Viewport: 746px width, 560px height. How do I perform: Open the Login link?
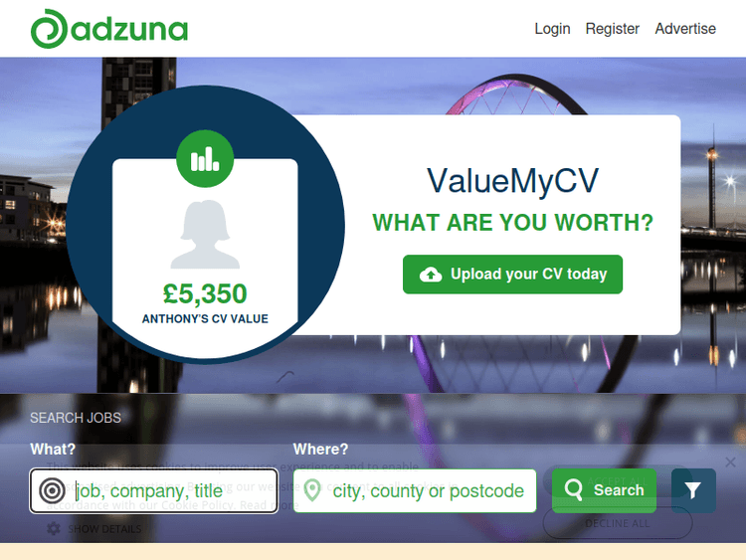pos(552,29)
